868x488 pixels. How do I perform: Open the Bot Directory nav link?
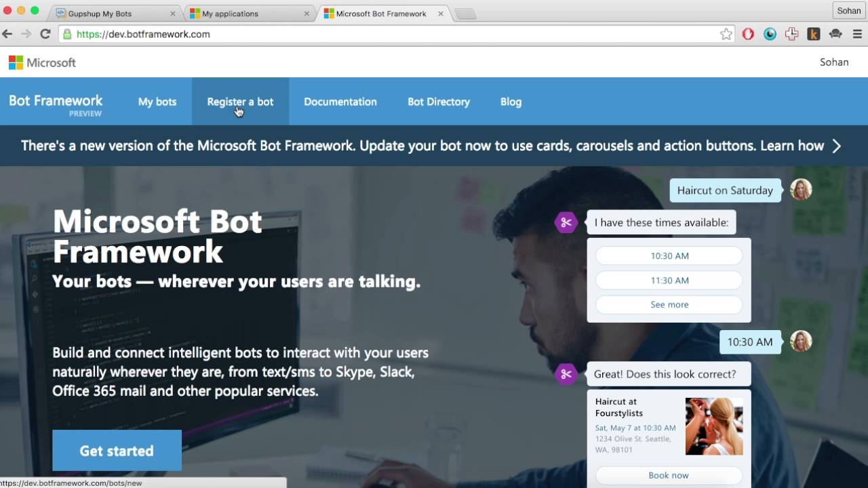click(x=439, y=102)
